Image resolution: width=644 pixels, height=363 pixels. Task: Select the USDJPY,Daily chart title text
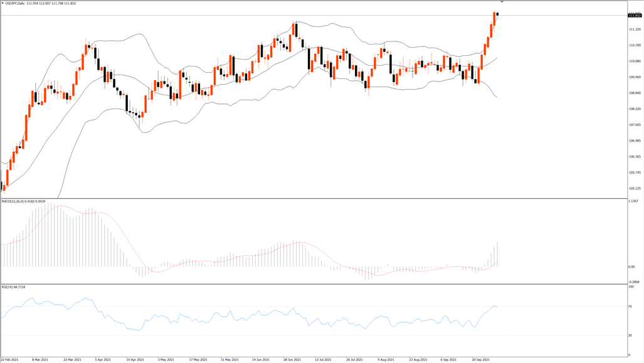(x=15, y=3)
